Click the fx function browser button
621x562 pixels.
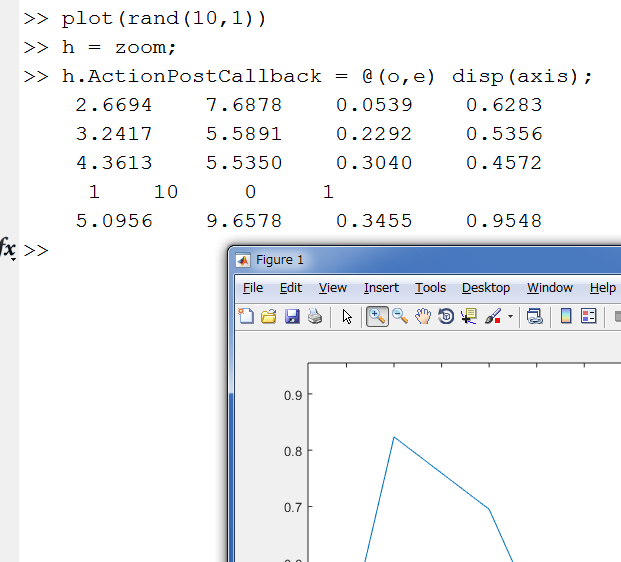click(8, 249)
